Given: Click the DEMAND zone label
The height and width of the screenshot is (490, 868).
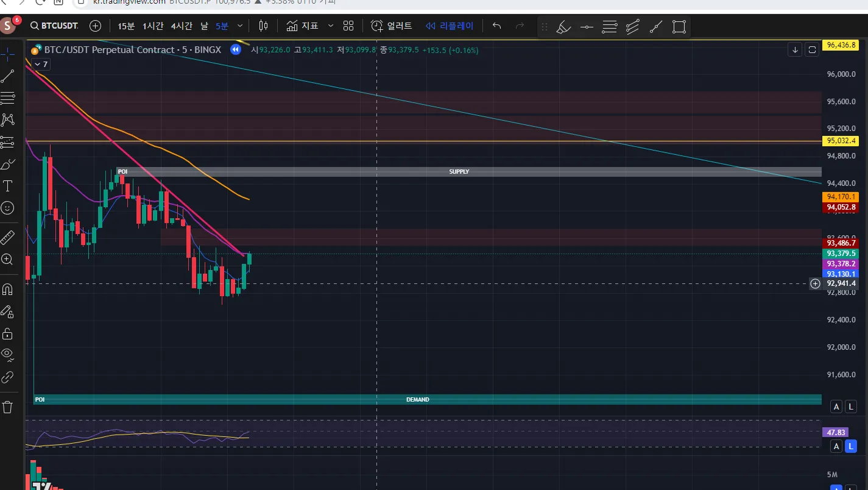Looking at the screenshot, I should tap(418, 400).
